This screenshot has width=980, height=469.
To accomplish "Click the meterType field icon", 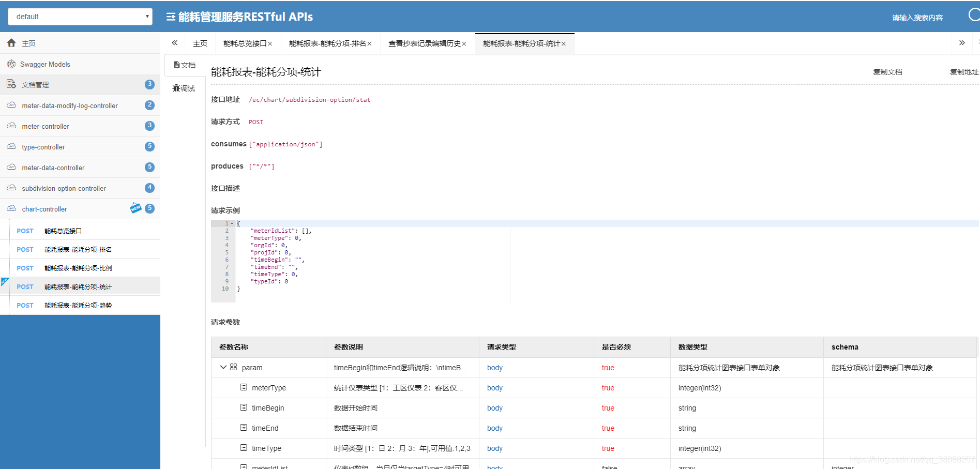I will 244,387.
